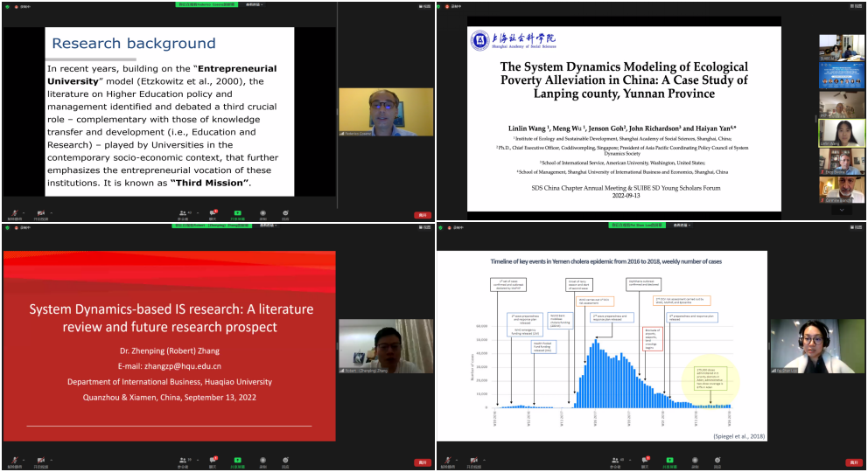
Task: Open share screen in bottom-right window
Action: pyautogui.click(x=670, y=459)
